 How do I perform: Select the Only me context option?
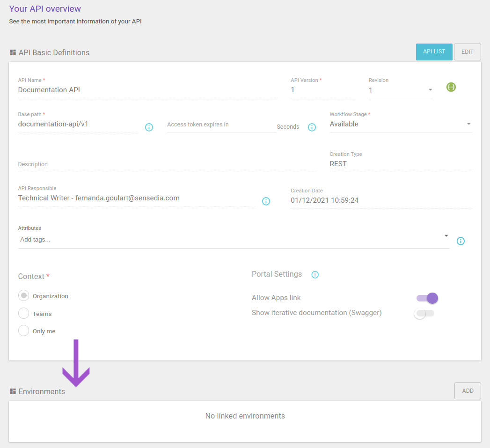click(23, 330)
